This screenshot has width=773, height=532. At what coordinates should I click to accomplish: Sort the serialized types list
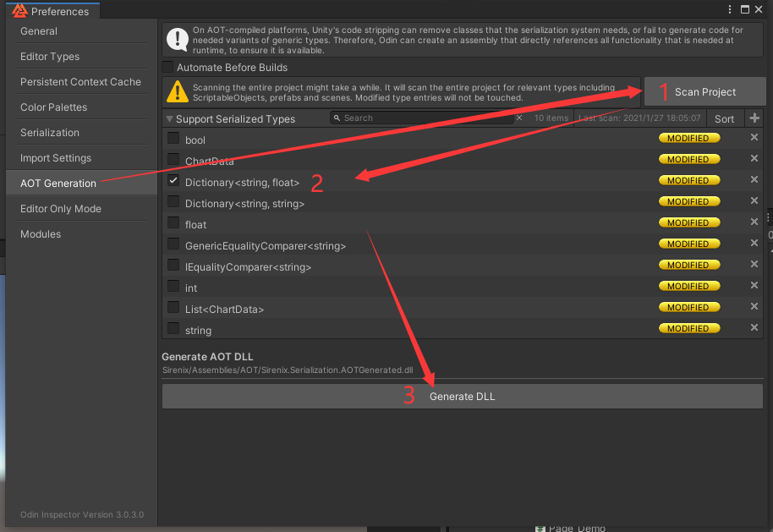point(724,118)
